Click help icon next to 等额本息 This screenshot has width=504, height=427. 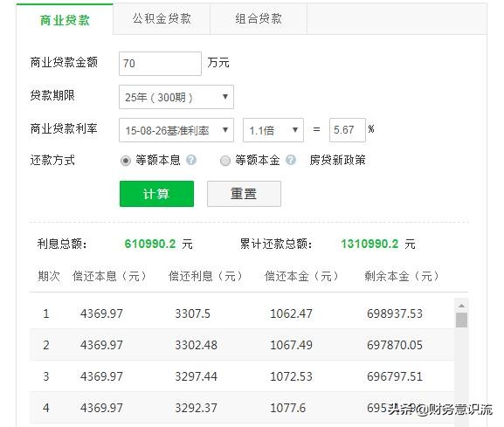tap(191, 160)
